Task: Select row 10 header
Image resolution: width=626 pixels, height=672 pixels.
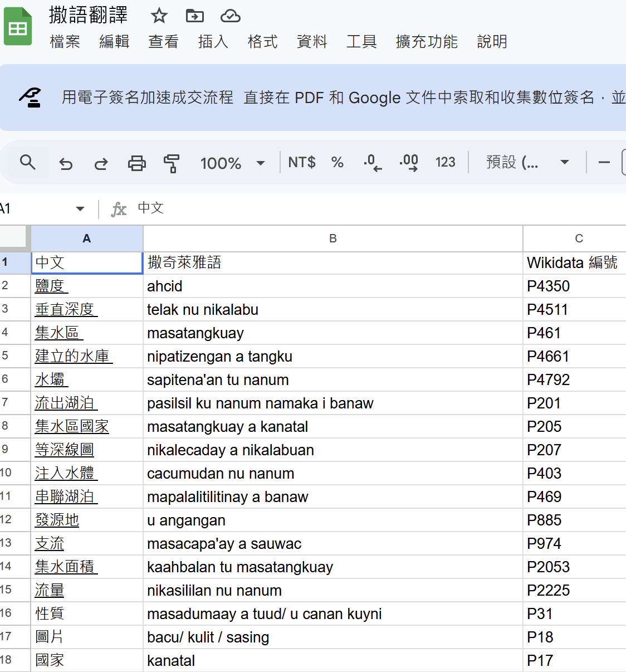Action: (15, 473)
